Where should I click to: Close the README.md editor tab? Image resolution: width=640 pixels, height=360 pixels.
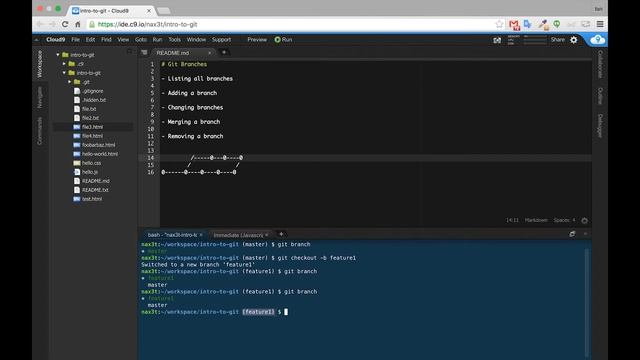(210, 53)
